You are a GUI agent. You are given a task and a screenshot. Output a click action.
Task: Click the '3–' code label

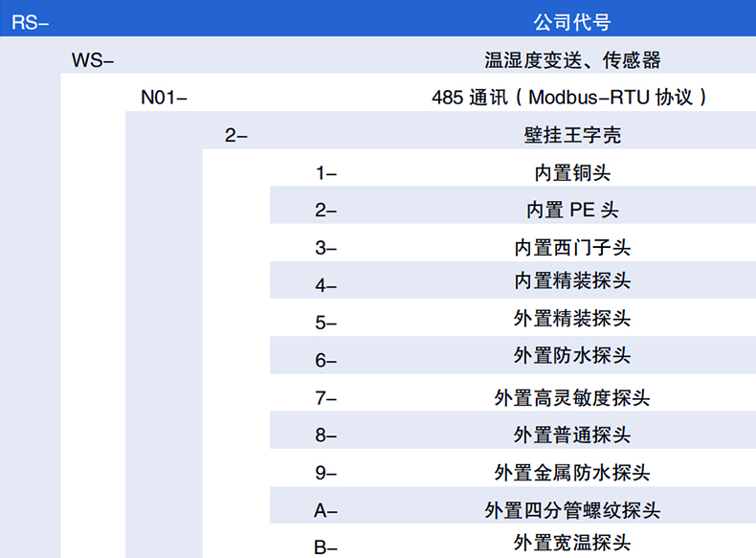(x=326, y=248)
